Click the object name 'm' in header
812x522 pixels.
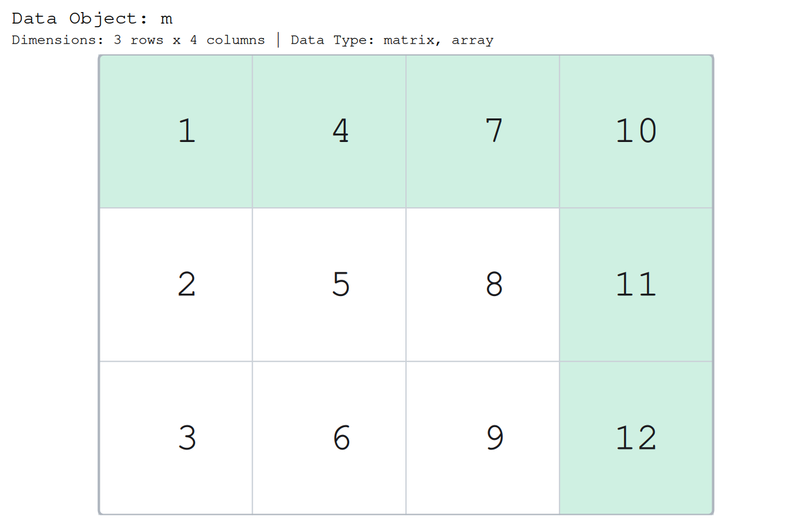pos(167,19)
